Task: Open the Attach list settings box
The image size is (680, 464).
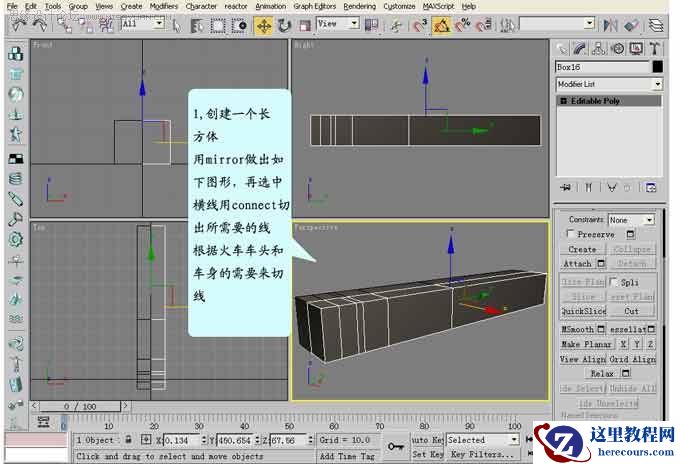Action: 601,263
